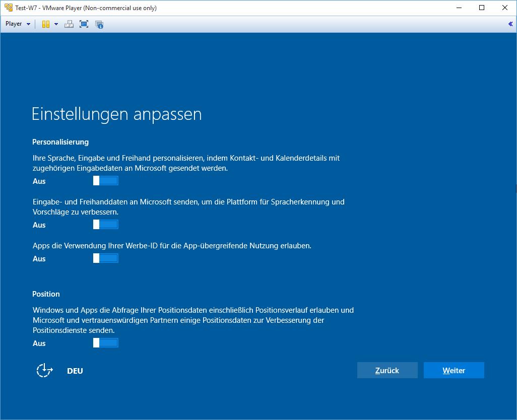Open the Player menu
Screen dimensions: 517x420
click(18, 24)
